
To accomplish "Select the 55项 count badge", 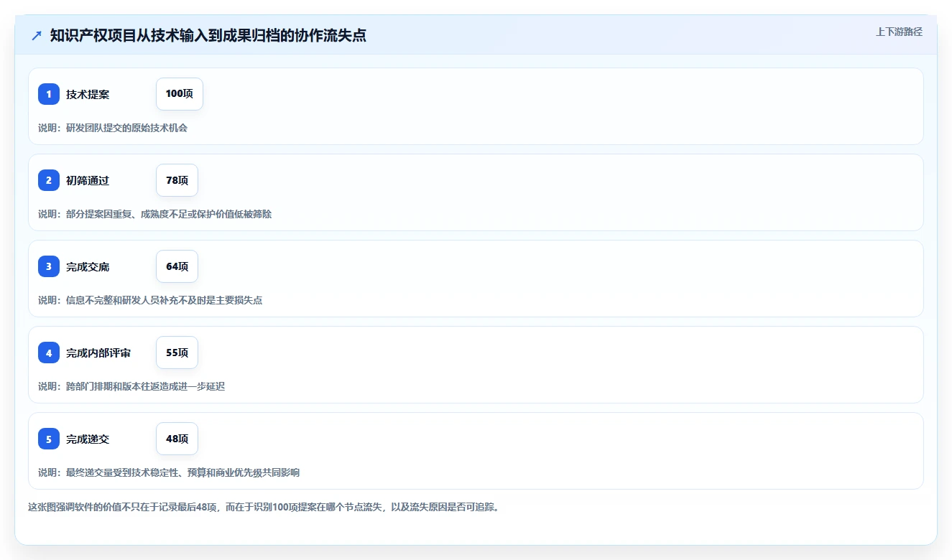I will 177,353.
